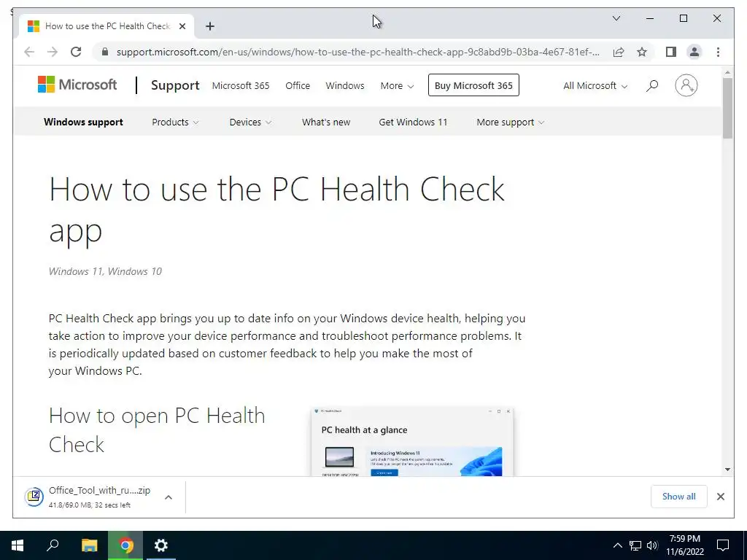
Task: Click the 'How to open PC Health Check' heading
Action: pos(157,430)
